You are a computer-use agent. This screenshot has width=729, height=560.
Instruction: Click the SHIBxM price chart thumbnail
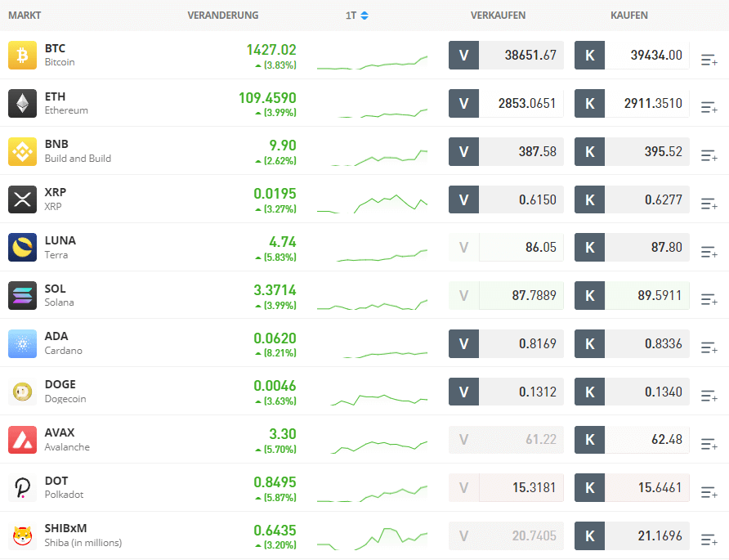pyautogui.click(x=372, y=539)
